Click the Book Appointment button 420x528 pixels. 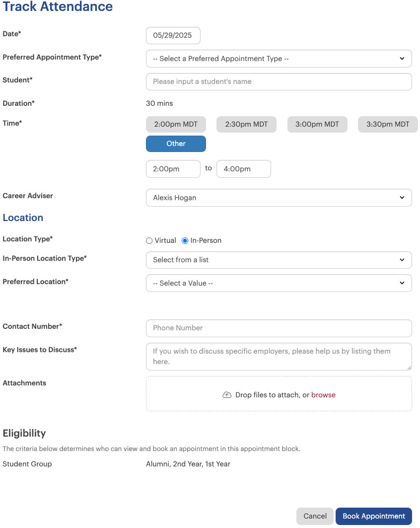click(x=373, y=516)
